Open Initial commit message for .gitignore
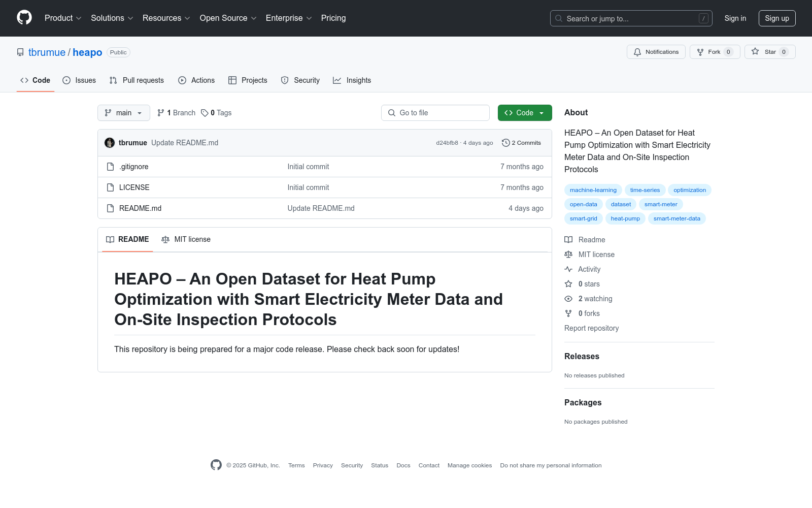 pos(308,167)
